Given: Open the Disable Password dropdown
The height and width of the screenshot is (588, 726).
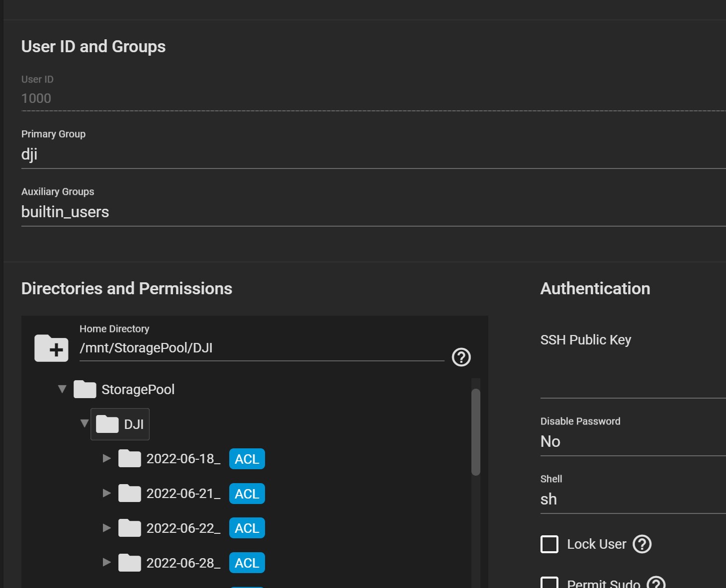Looking at the screenshot, I should 633,441.
